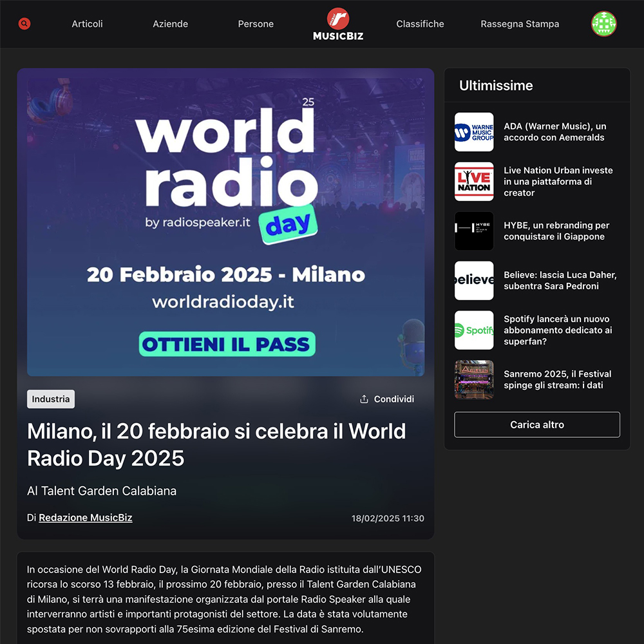Screen dimensions: 644x644
Task: Navigate to the Persone section
Action: click(256, 24)
